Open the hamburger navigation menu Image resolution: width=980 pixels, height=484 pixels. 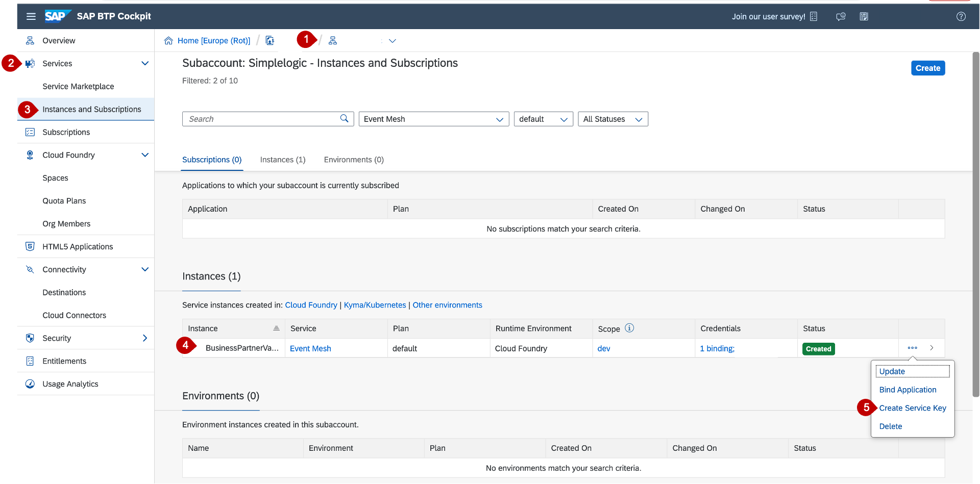click(31, 16)
